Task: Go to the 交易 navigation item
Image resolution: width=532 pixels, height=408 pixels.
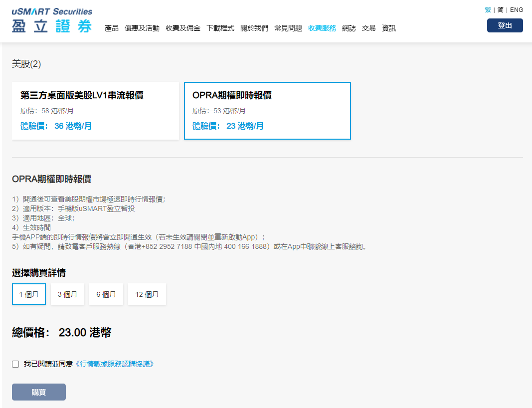Action: 369,28
